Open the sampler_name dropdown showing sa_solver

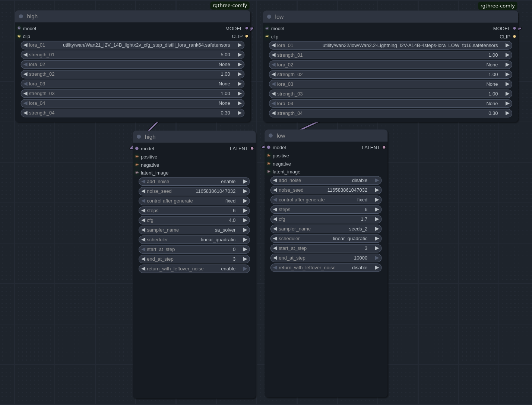(194, 230)
